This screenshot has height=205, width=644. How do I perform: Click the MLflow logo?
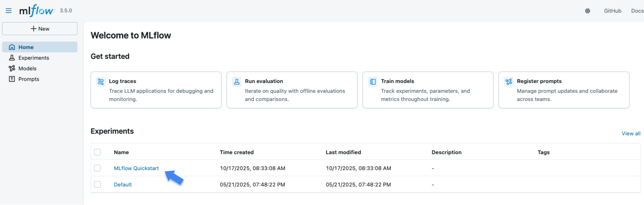click(37, 11)
